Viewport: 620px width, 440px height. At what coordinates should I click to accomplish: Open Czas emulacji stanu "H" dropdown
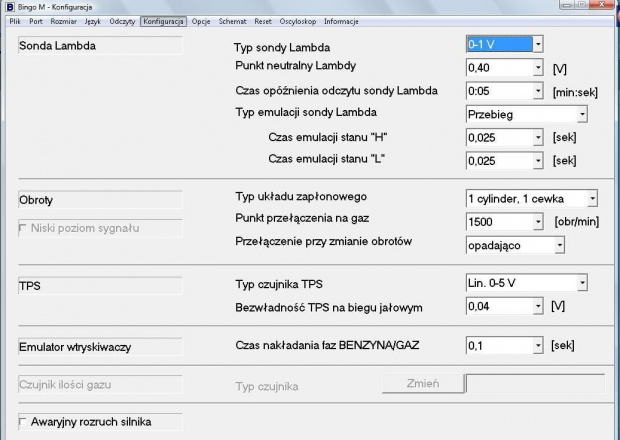538,137
